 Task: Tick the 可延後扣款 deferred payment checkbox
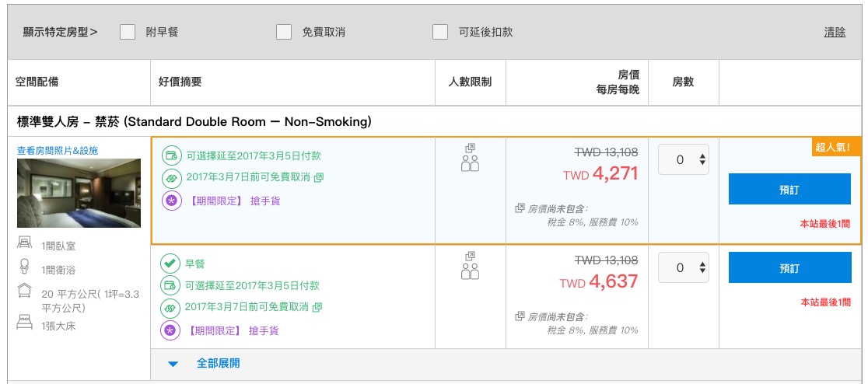[440, 32]
